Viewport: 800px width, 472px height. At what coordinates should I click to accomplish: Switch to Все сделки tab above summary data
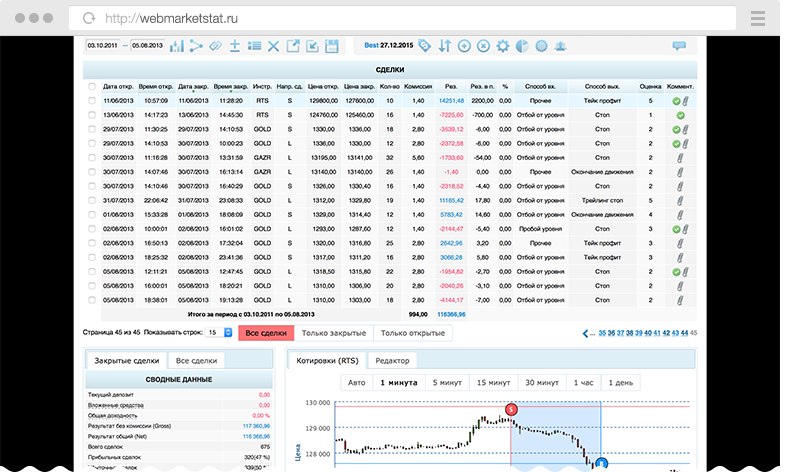tap(196, 360)
